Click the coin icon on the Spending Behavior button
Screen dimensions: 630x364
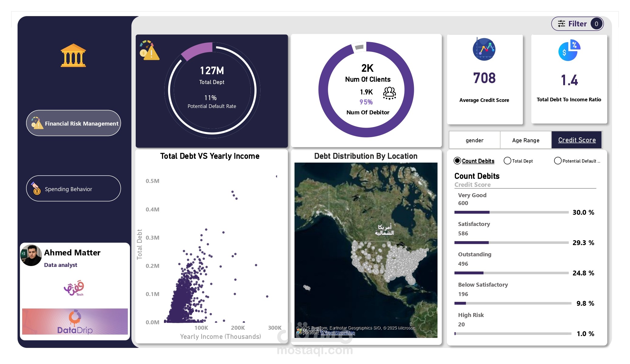[36, 190]
